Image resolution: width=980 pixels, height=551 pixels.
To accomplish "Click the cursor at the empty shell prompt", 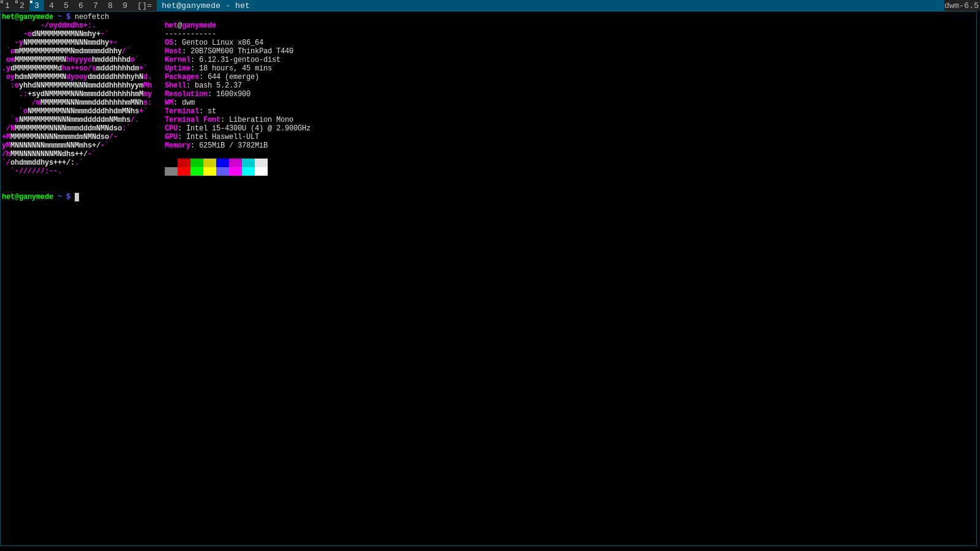I will (x=77, y=197).
